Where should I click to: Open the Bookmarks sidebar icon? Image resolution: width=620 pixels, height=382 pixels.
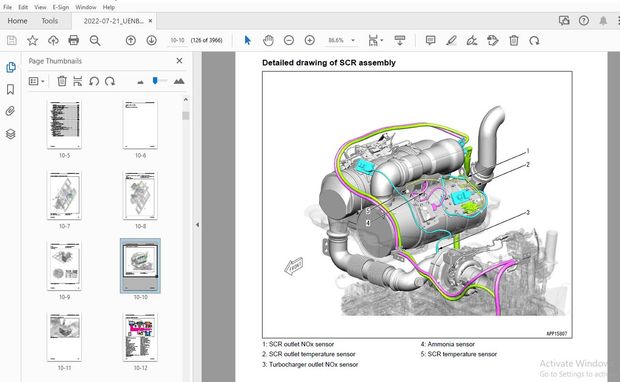[11, 89]
